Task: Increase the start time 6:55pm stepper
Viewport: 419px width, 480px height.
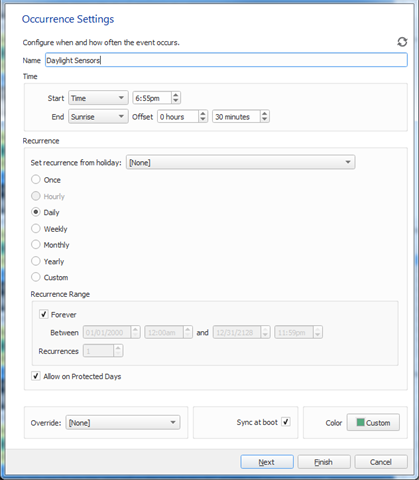Action: [x=176, y=95]
